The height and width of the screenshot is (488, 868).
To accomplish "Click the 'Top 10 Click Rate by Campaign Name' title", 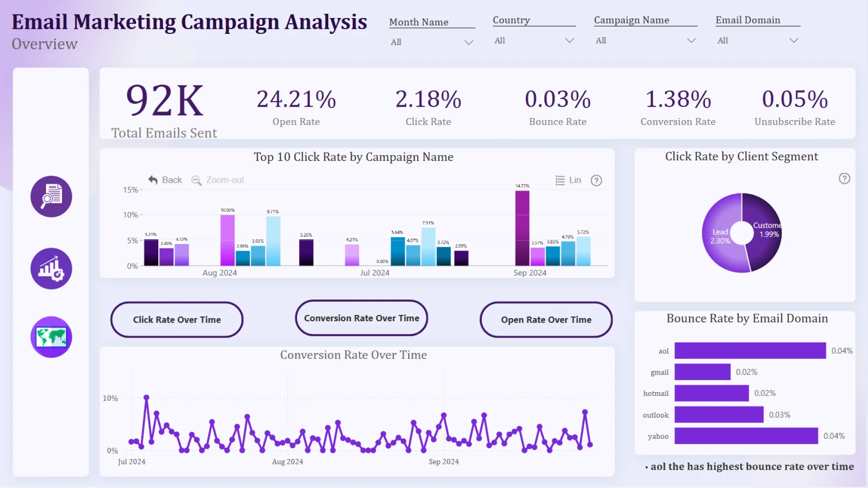I will tap(353, 157).
